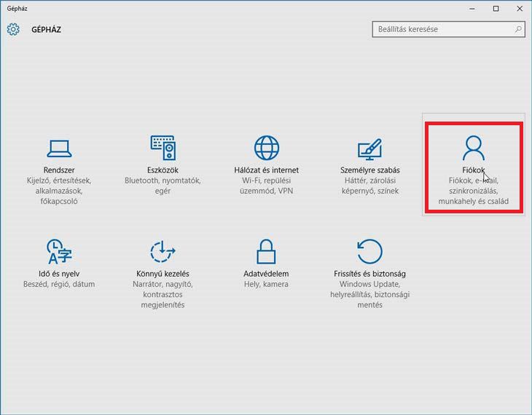Open the Személyre szabás monitor-and-brush icon
Image resolution: width=532 pixels, height=415 pixels.
(369, 149)
